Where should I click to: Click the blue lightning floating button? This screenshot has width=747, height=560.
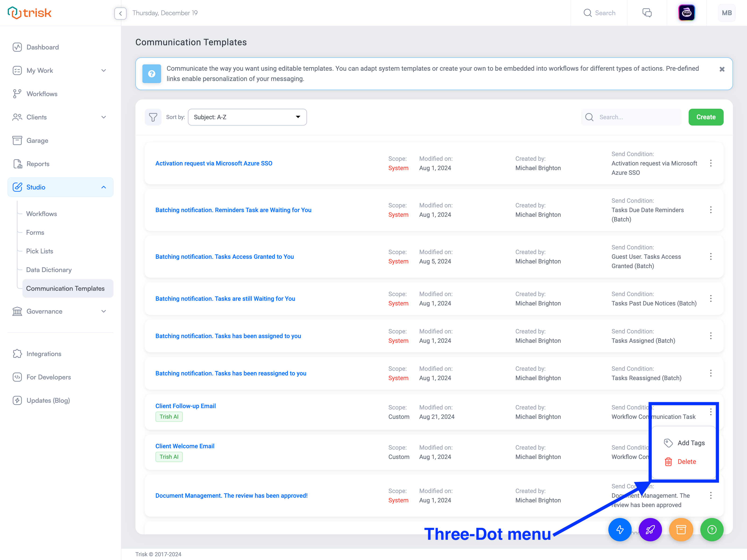620,530
